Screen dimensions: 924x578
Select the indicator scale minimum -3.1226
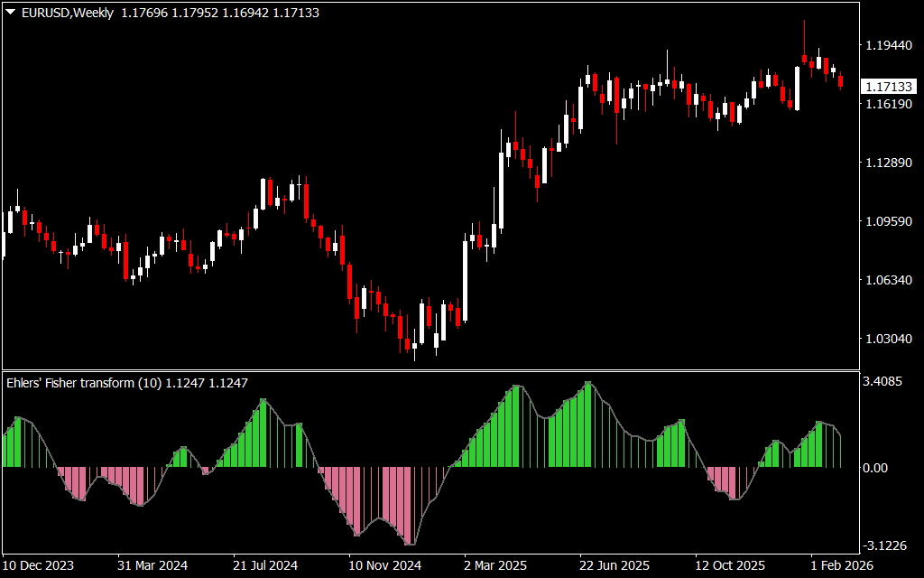884,545
